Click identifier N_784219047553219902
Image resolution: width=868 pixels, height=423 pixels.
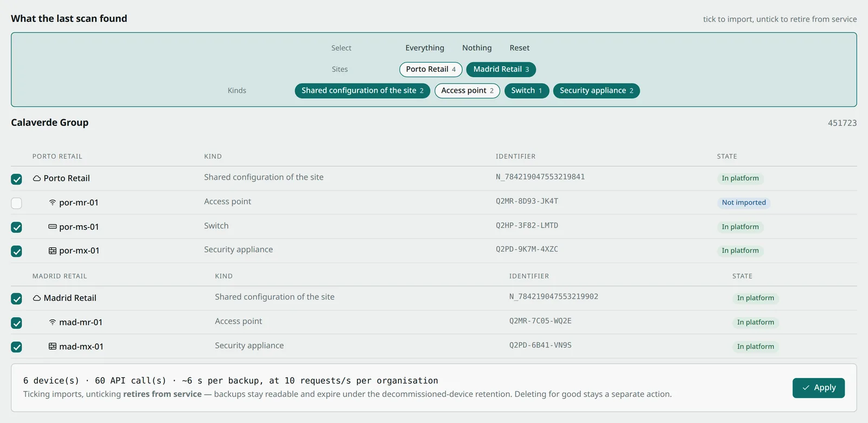coord(554,296)
